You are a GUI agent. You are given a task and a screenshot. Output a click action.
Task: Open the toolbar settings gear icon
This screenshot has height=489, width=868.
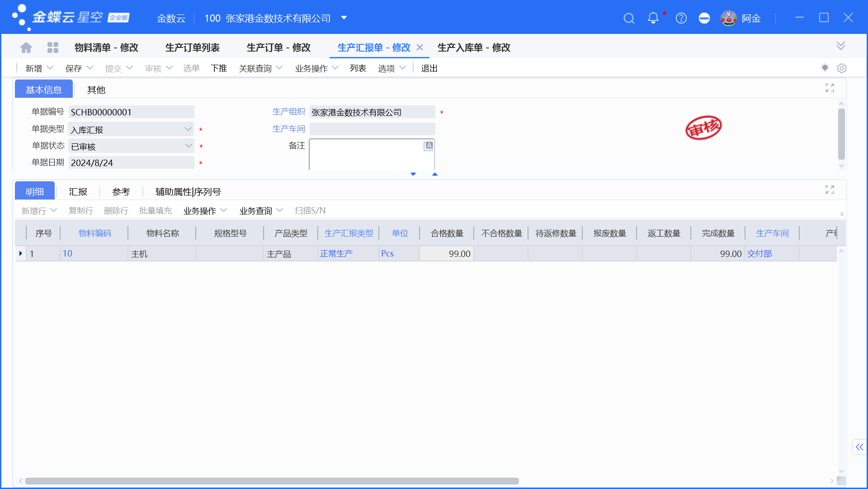(x=841, y=68)
